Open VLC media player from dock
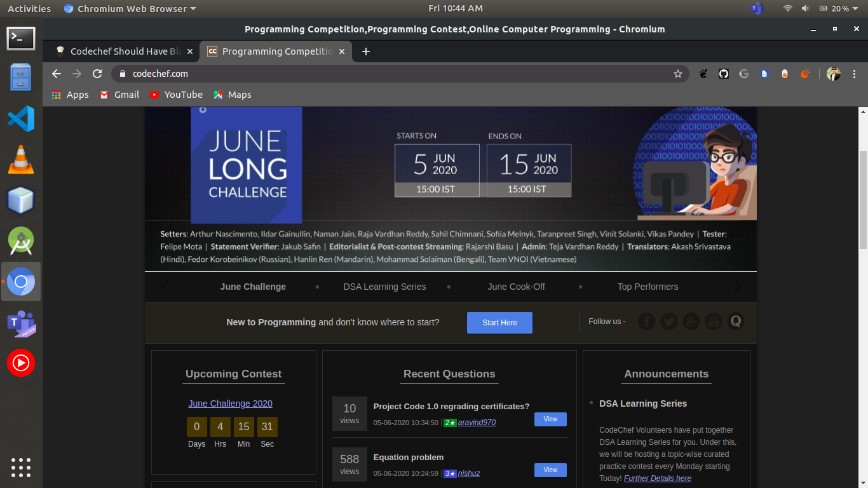Screen dimensions: 868x488 coord(21,159)
